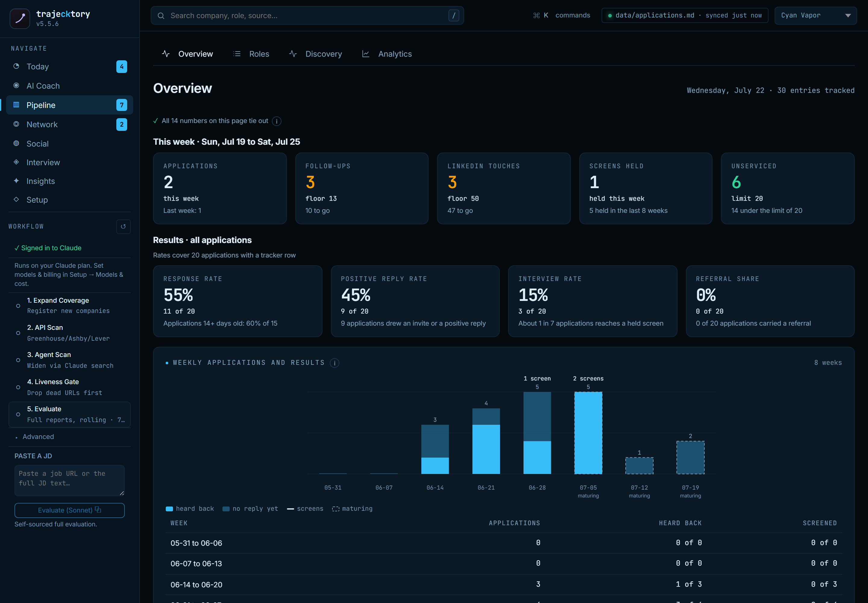Switch to the Roles tab

tap(251, 54)
